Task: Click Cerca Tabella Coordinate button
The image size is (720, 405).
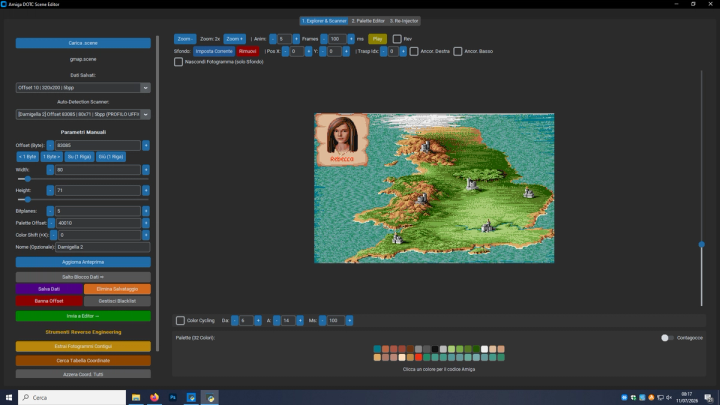Action: click(83, 360)
